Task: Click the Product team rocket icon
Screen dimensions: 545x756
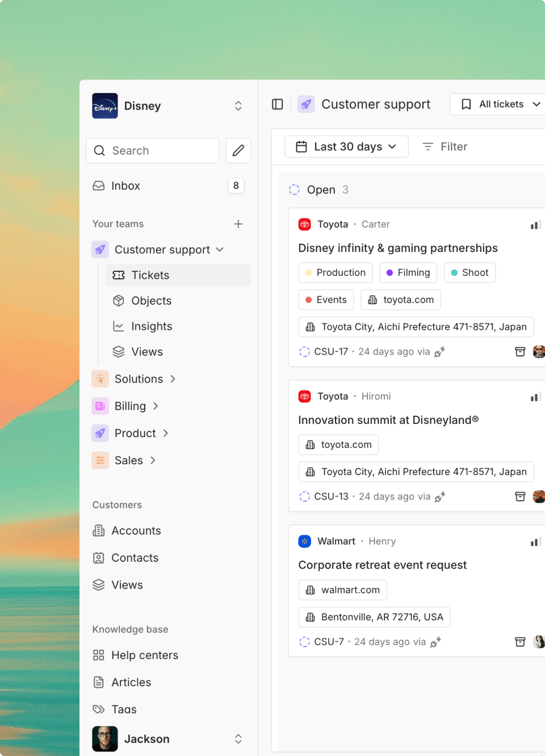Action: (100, 434)
